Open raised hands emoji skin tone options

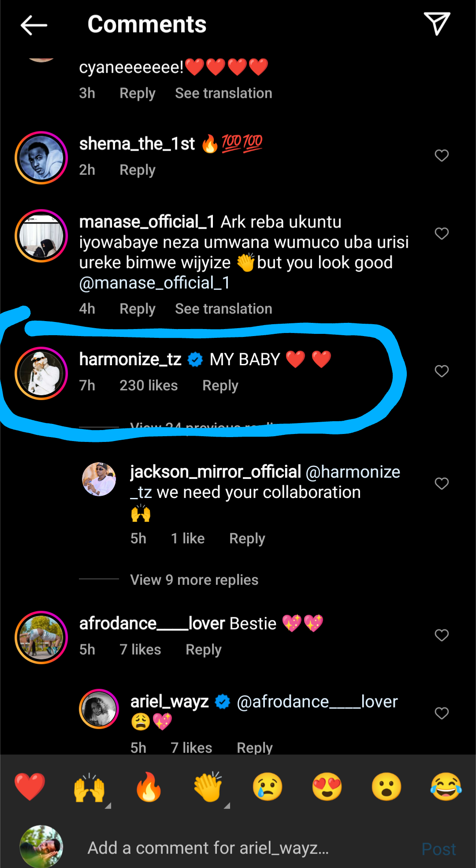(x=108, y=806)
